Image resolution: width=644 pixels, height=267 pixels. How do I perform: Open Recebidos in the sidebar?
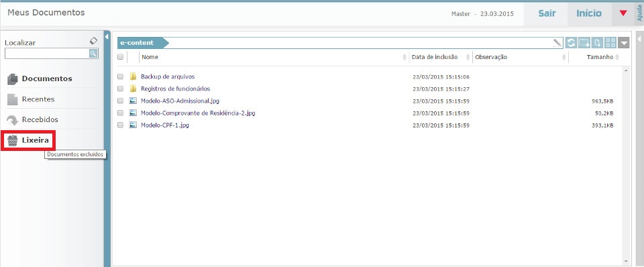coord(40,119)
